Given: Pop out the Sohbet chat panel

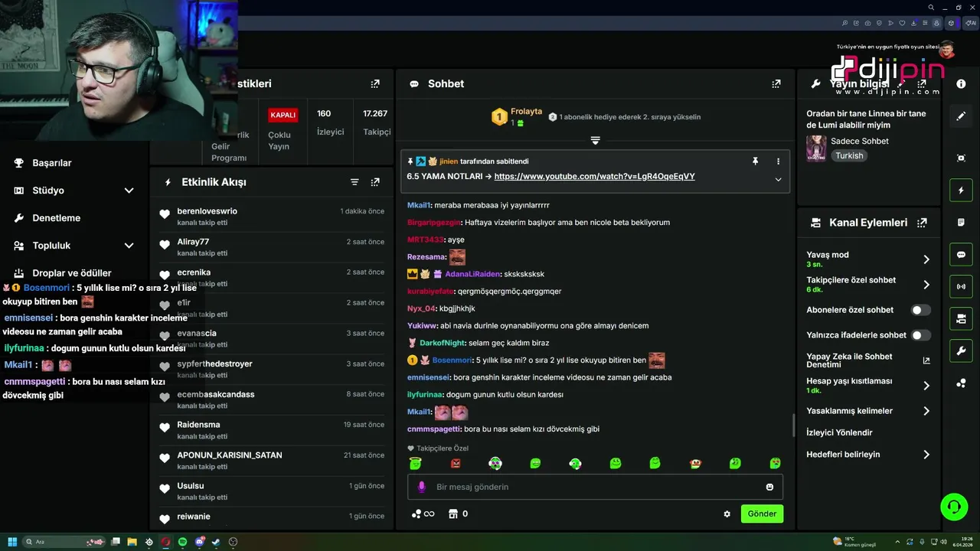Looking at the screenshot, I should 776,84.
